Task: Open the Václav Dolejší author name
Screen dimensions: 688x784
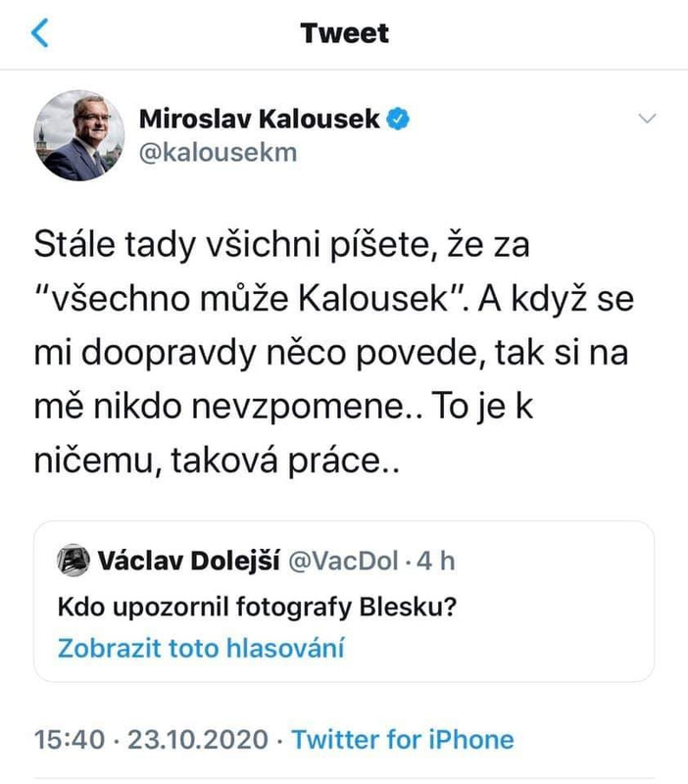Action: 188,561
